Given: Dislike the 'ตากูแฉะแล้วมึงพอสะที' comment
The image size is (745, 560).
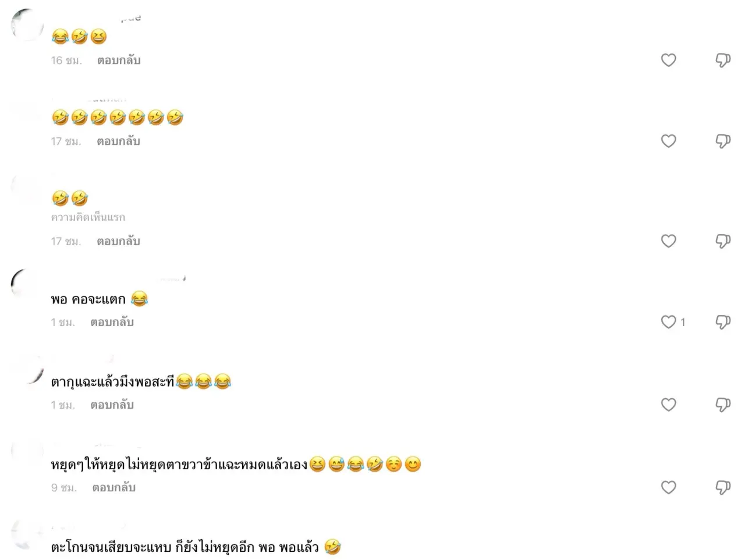Looking at the screenshot, I should (723, 405).
